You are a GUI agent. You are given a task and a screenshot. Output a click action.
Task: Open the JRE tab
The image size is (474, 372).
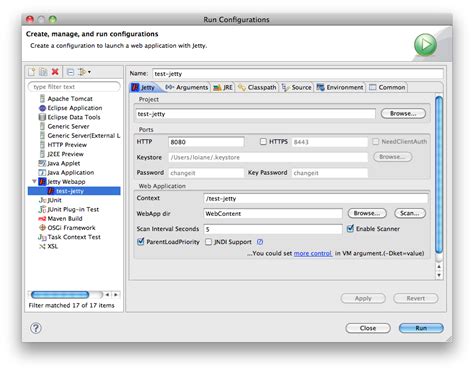pyautogui.click(x=223, y=87)
